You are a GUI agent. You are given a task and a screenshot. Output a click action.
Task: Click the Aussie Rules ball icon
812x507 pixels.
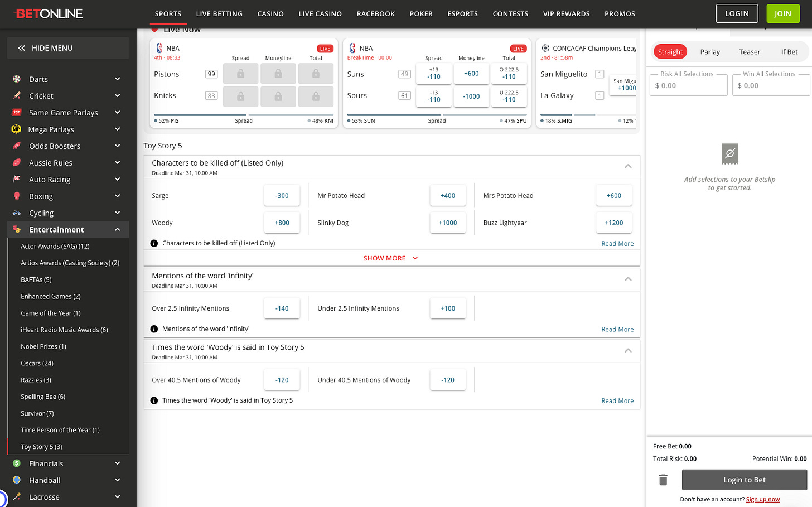coord(17,163)
